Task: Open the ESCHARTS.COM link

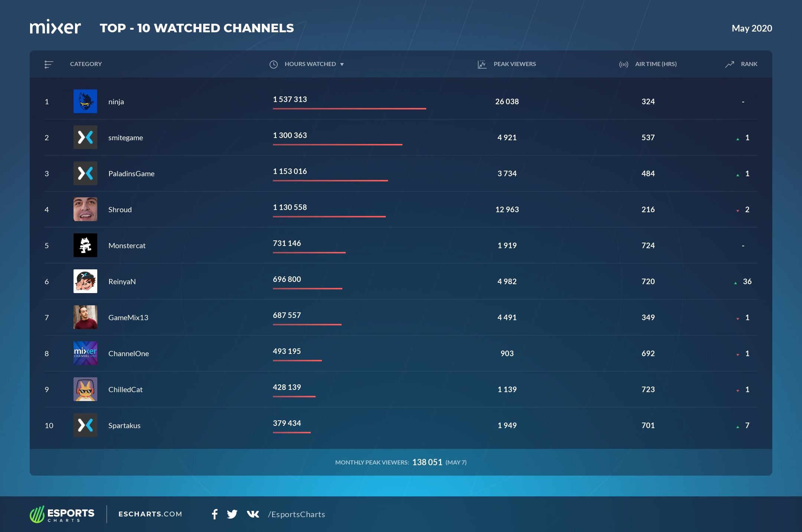Action: (150, 514)
